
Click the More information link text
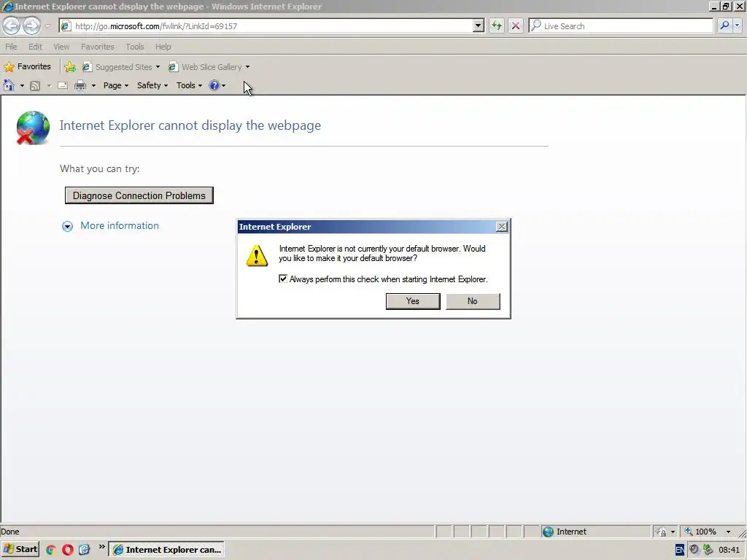coord(120,226)
